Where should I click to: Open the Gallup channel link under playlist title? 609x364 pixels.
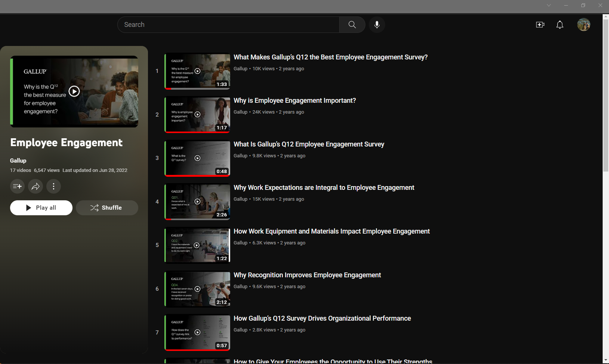tap(18, 160)
